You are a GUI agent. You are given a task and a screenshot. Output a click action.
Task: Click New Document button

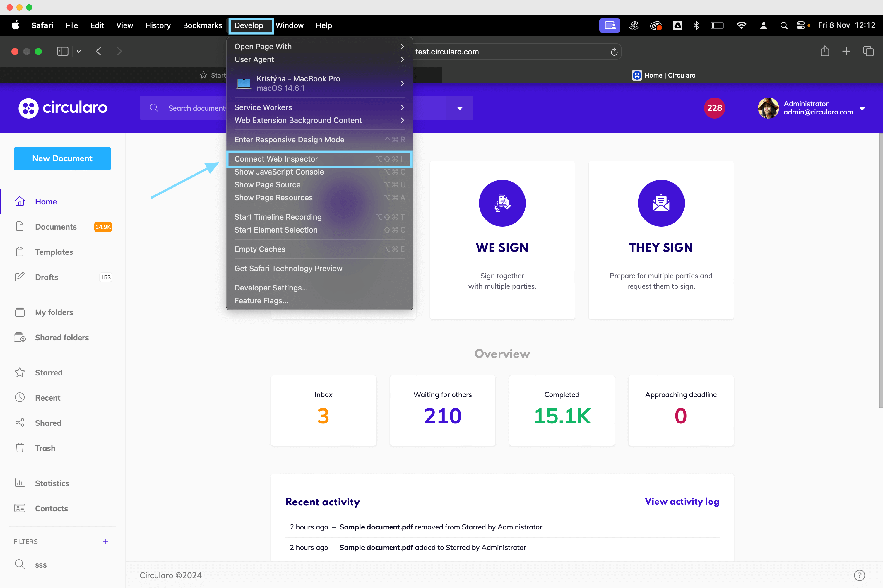pos(62,158)
